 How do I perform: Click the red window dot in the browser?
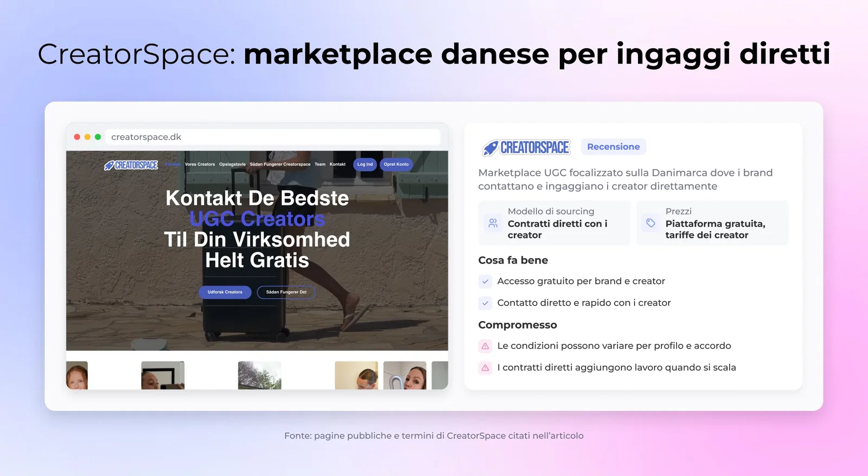click(77, 137)
